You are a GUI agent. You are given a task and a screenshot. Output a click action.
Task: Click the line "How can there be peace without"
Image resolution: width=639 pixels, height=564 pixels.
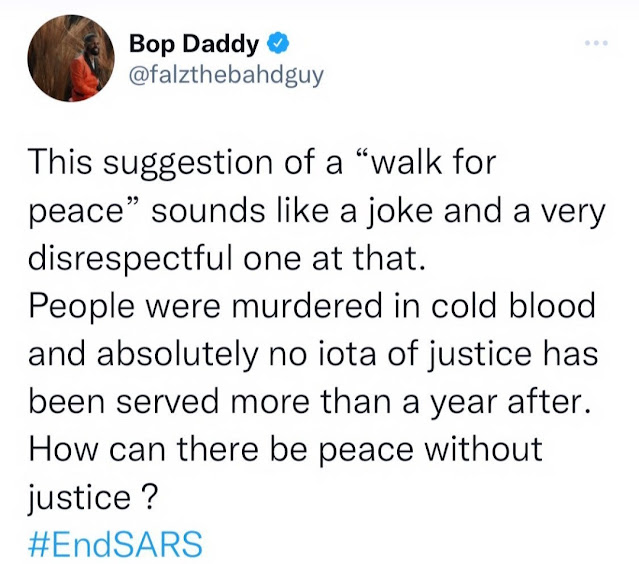click(285, 450)
